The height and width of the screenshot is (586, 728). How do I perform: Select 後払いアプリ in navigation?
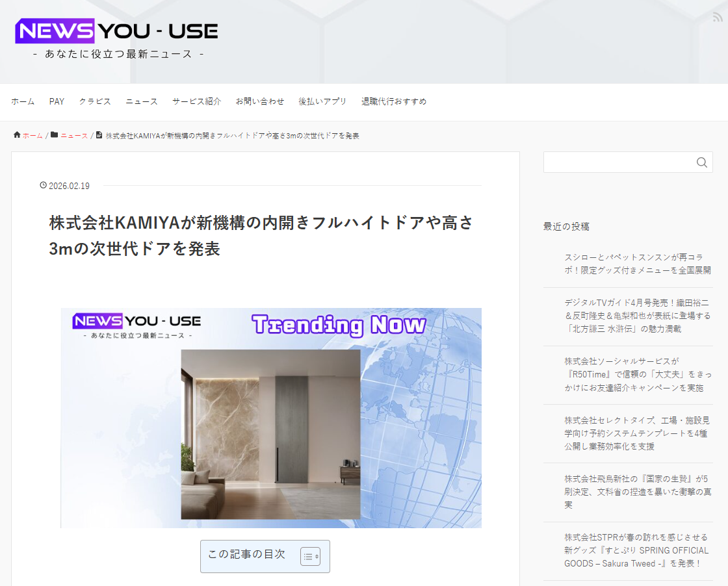click(322, 101)
